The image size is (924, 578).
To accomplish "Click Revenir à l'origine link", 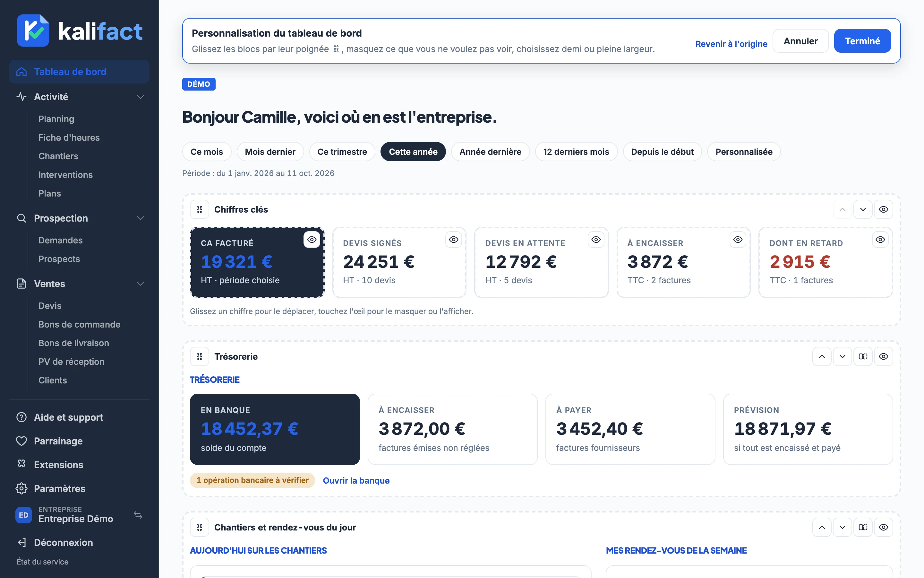I will click(x=731, y=44).
